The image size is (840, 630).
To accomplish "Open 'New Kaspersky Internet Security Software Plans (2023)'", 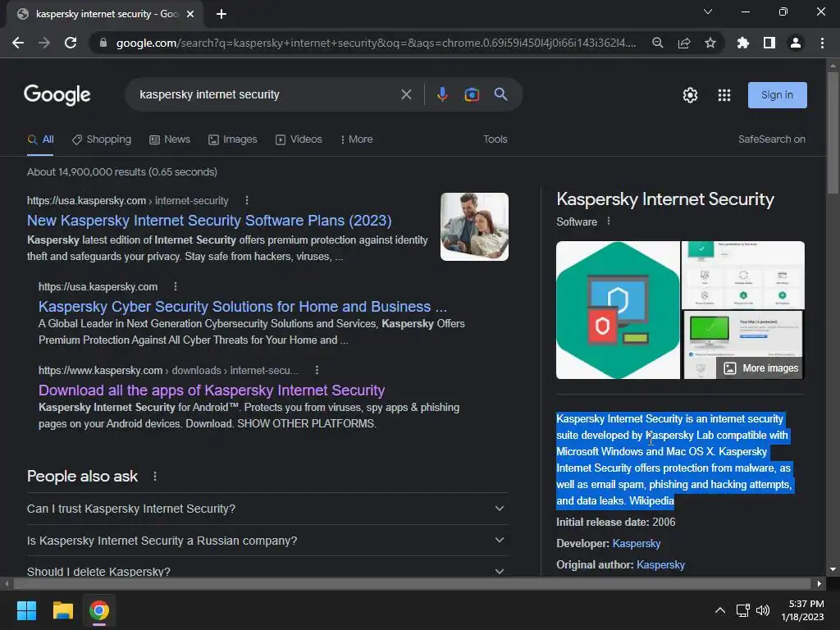I will click(209, 221).
